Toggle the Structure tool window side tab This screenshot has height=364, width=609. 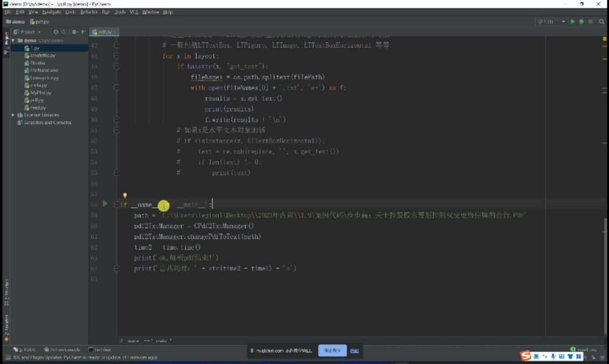6,292
